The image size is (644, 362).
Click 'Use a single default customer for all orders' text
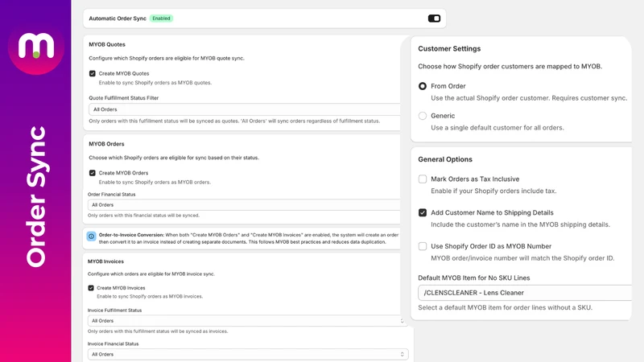(x=497, y=128)
